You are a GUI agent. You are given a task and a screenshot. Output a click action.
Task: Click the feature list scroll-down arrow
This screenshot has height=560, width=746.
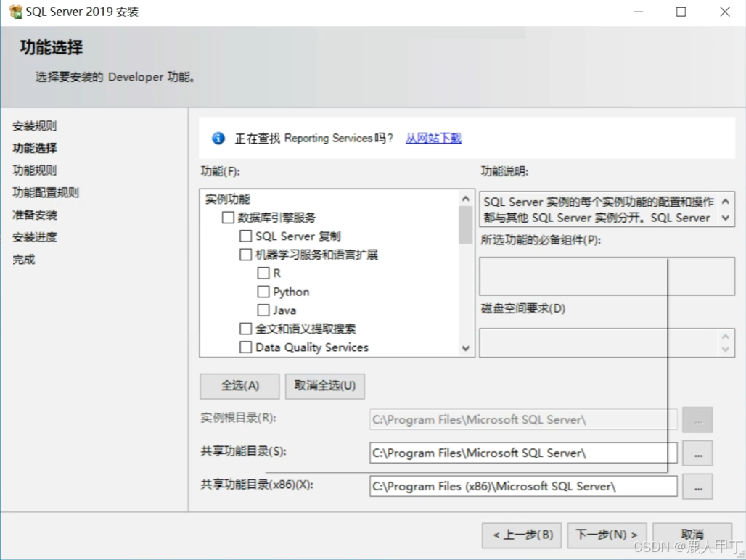coord(465,349)
